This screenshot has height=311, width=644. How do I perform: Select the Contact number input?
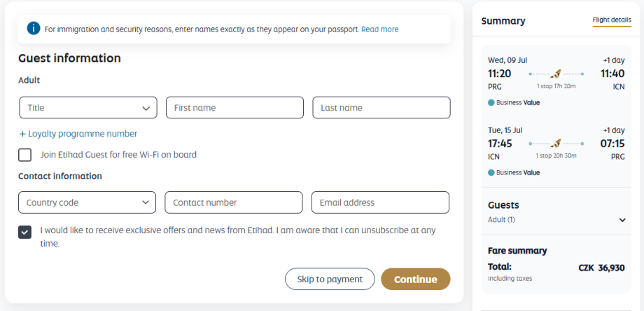pos(234,202)
